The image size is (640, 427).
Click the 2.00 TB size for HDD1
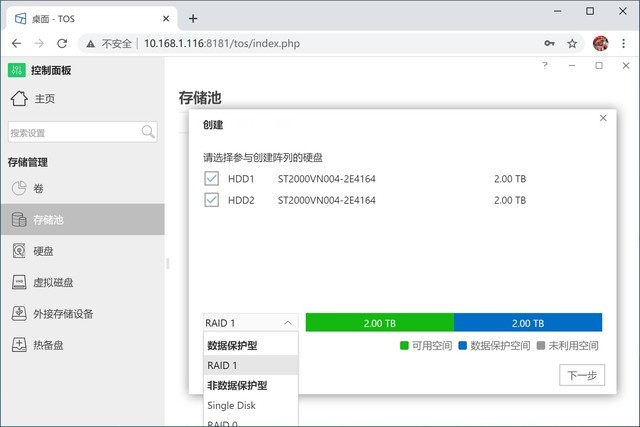coord(510,179)
